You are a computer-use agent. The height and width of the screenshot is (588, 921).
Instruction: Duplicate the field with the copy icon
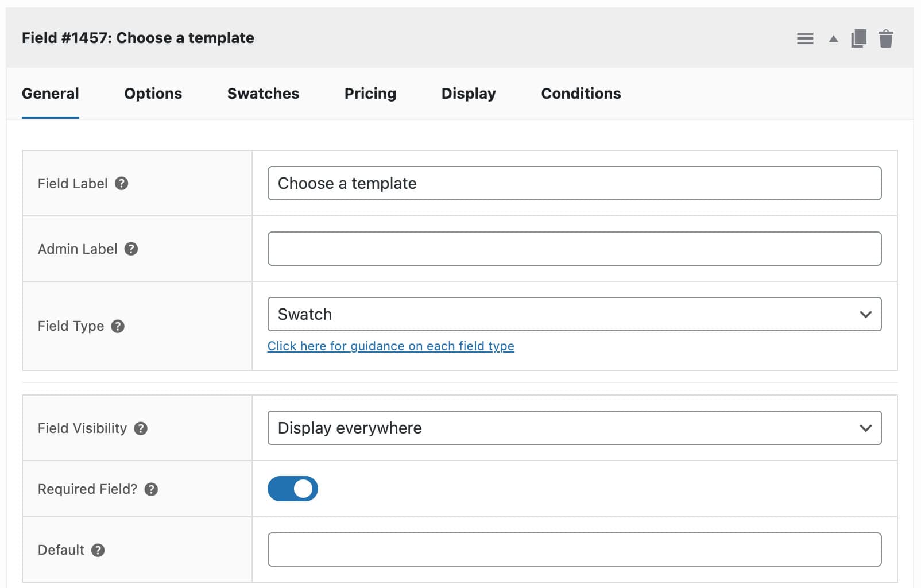(858, 38)
